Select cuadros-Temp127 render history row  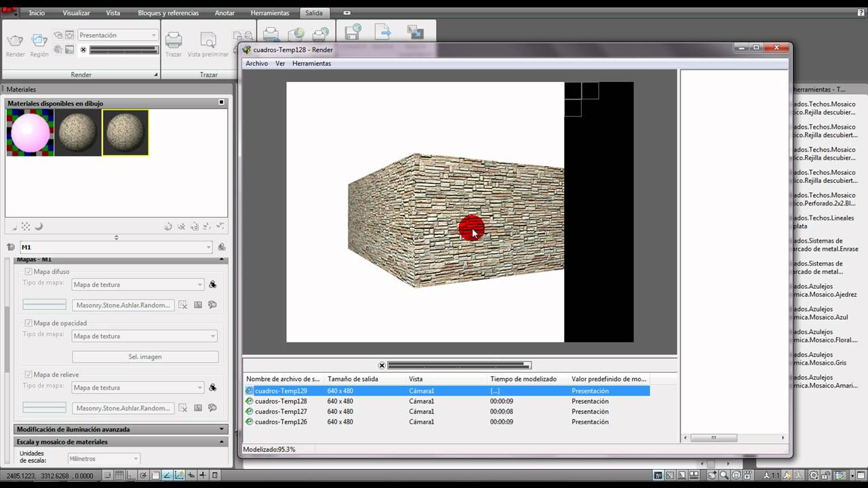click(x=447, y=411)
